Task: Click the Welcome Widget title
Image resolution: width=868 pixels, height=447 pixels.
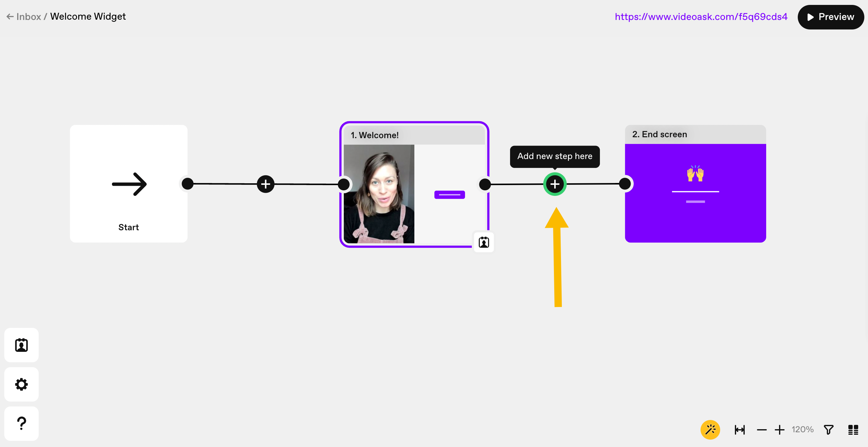Action: [88, 17]
